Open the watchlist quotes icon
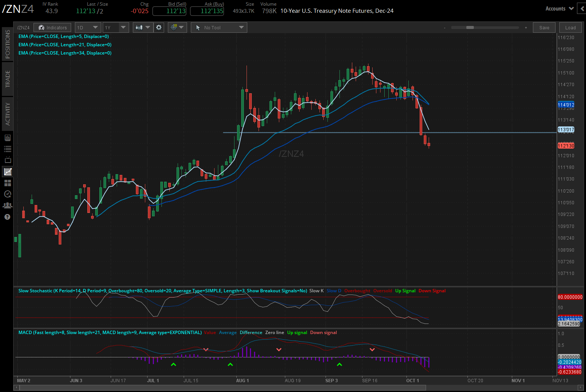586x392 pixels. pos(8,149)
